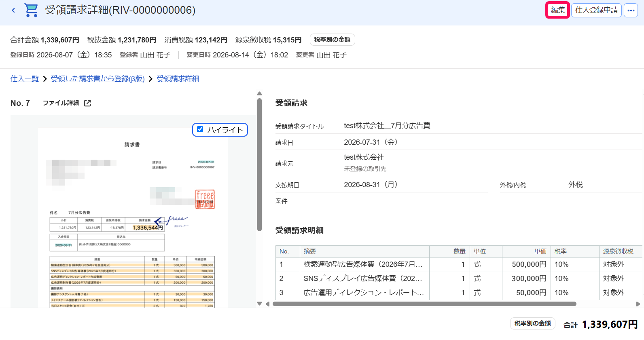Screen dimensions: 644x340
Task: Open the three-dot more options menu
Action: click(x=631, y=10)
